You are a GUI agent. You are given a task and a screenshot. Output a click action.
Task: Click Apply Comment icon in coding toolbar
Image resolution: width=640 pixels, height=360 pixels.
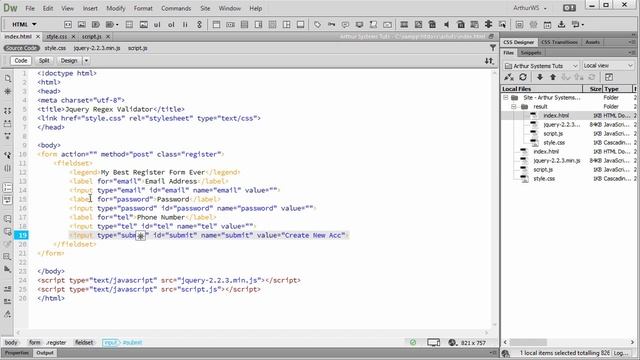(7, 219)
